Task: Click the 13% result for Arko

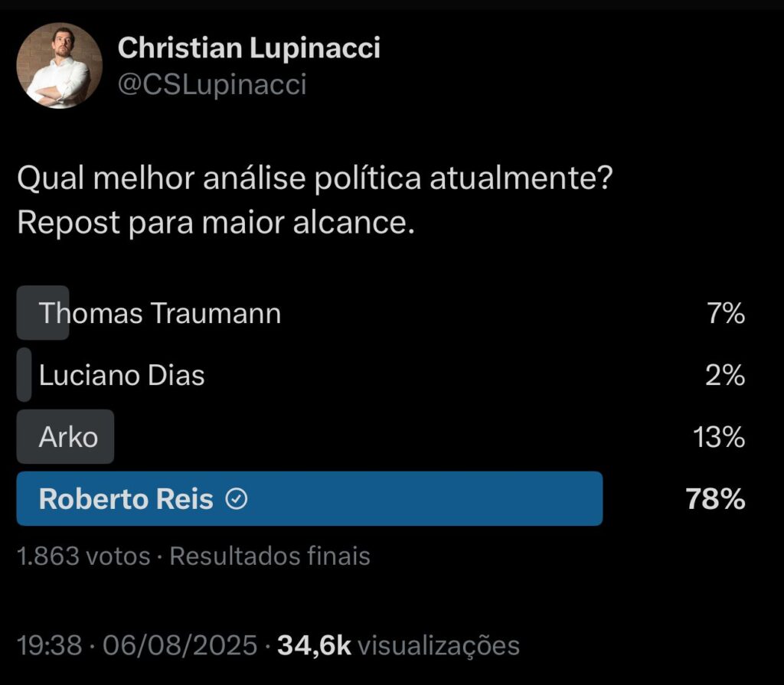Action: [x=719, y=437]
